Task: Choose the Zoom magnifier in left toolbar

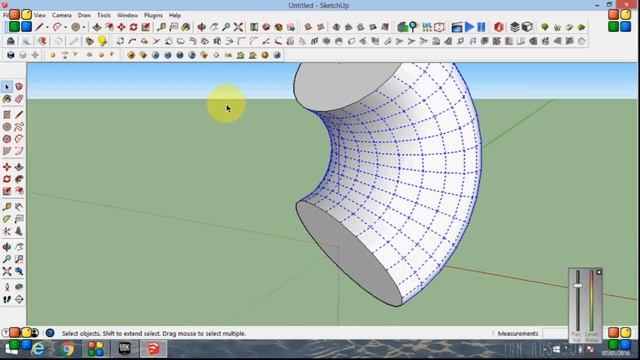Action: [7, 259]
